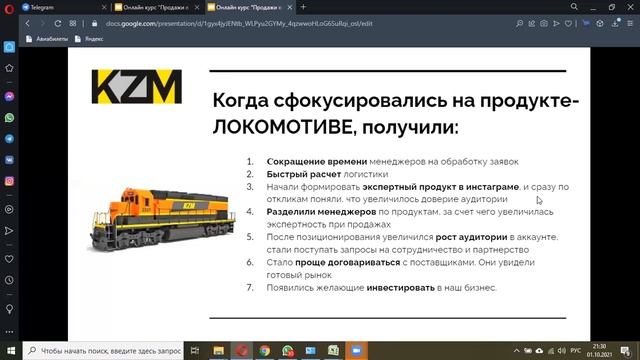This screenshot has height=360, width=640.
Task: Open browser downloads panel
Action: pos(615,23)
